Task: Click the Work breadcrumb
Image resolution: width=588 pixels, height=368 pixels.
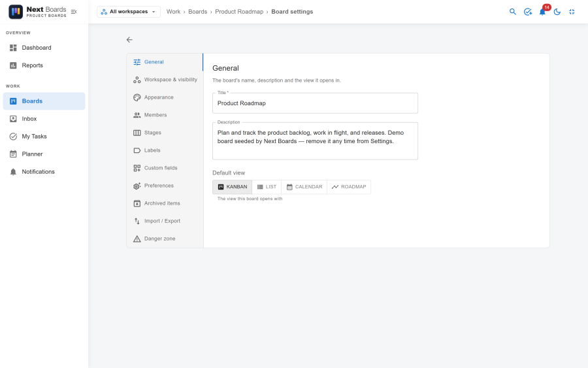Action: click(173, 12)
